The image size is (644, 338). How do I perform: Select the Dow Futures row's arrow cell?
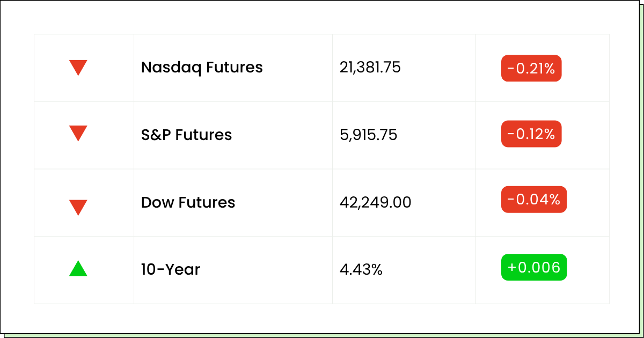84,203
